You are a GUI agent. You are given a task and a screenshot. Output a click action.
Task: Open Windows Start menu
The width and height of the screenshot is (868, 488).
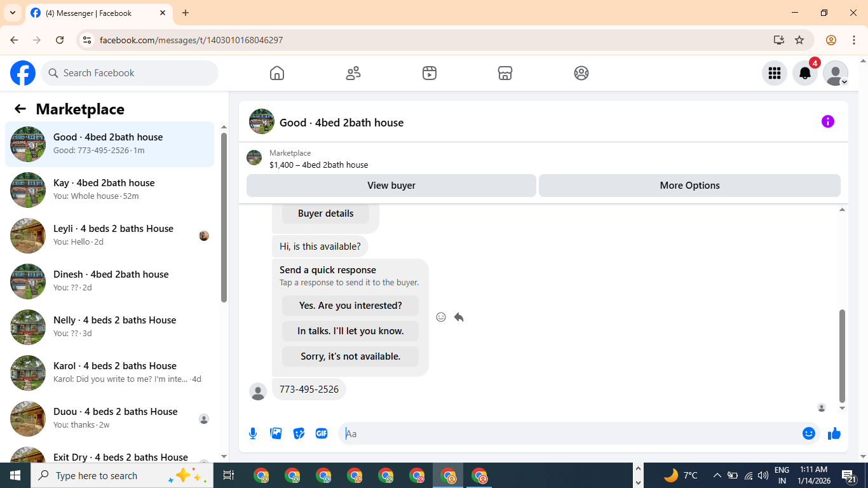[x=15, y=475]
